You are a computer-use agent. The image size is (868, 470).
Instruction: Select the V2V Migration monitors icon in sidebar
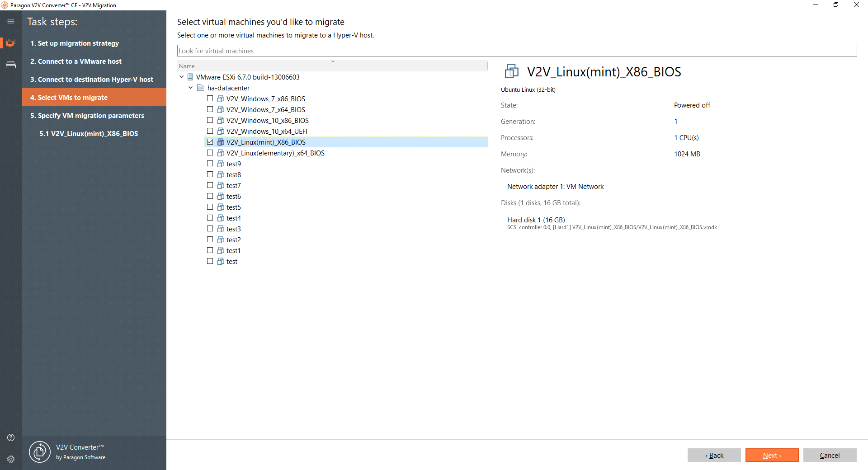pos(11,43)
